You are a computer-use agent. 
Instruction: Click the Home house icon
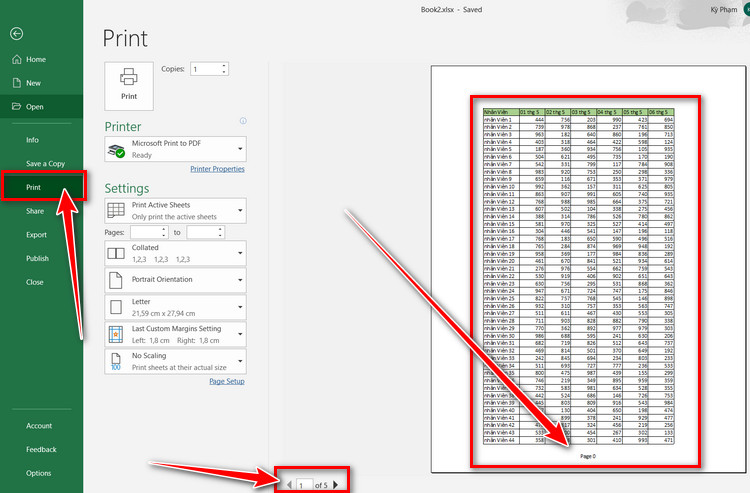click(17, 59)
